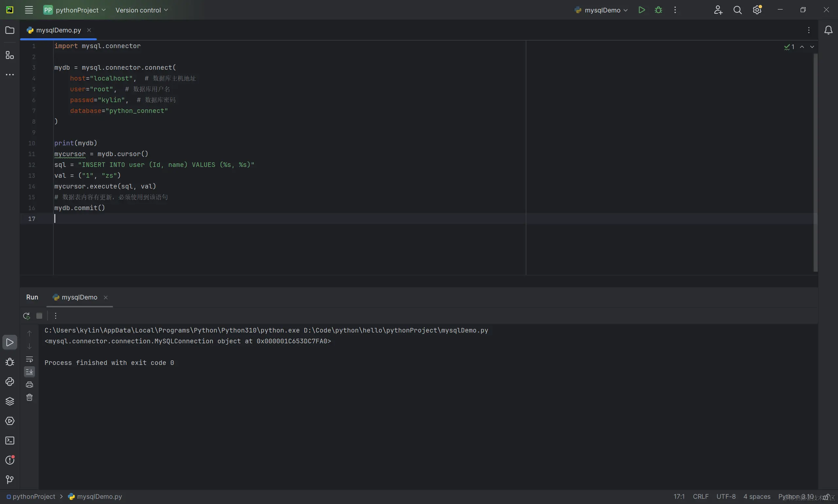Click the Rerun mysqlDemo icon
Viewport: 838px width, 504px height.
(27, 316)
